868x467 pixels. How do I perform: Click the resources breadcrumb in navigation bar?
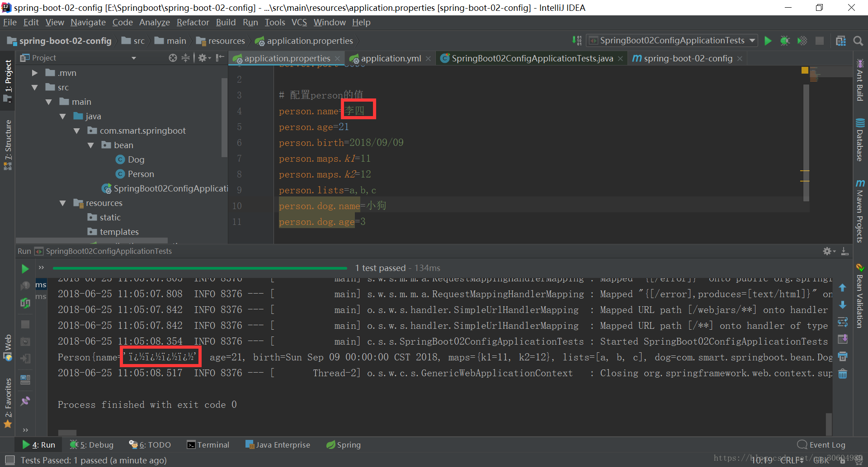point(220,41)
